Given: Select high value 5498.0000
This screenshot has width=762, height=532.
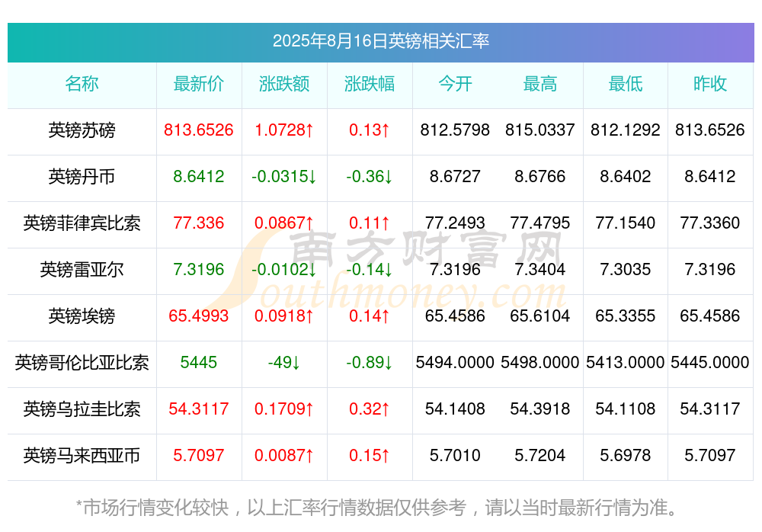Looking at the screenshot, I should pos(540,363).
